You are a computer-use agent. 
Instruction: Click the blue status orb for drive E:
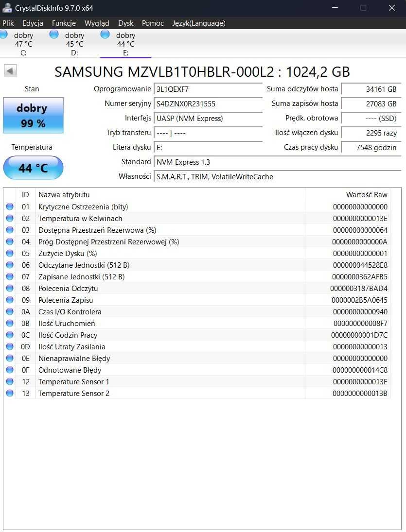click(x=105, y=34)
